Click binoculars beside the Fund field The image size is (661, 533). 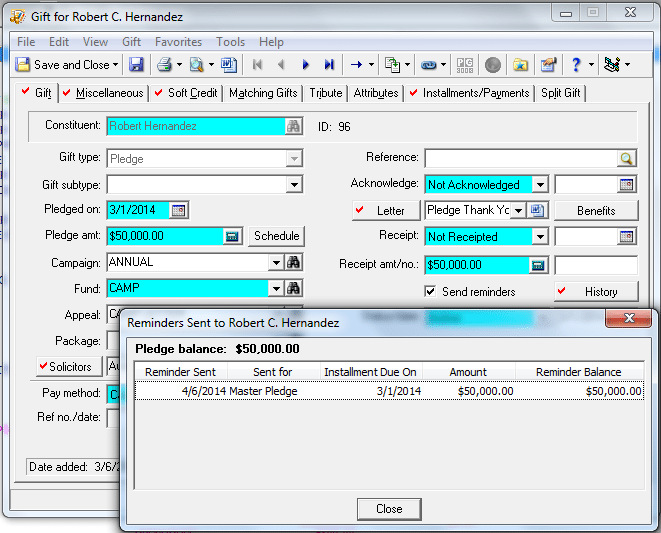pos(293,288)
